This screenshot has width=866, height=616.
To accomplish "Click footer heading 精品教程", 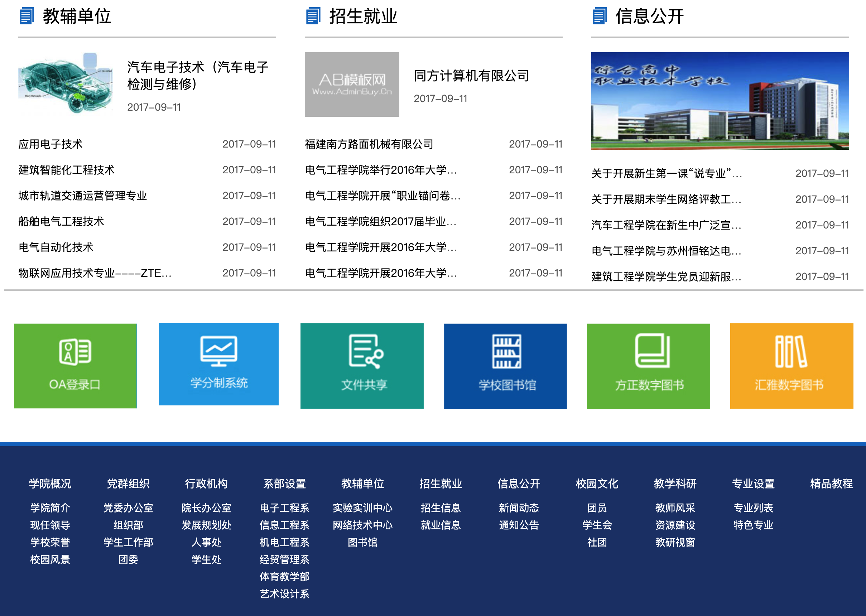I will pos(831,483).
